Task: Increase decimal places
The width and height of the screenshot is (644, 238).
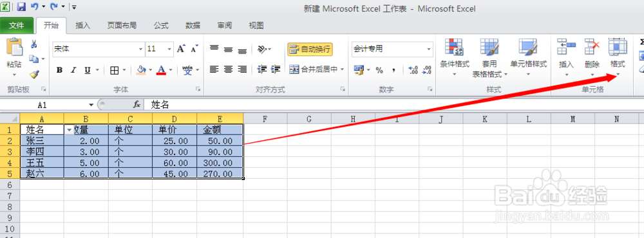Action: (x=413, y=70)
